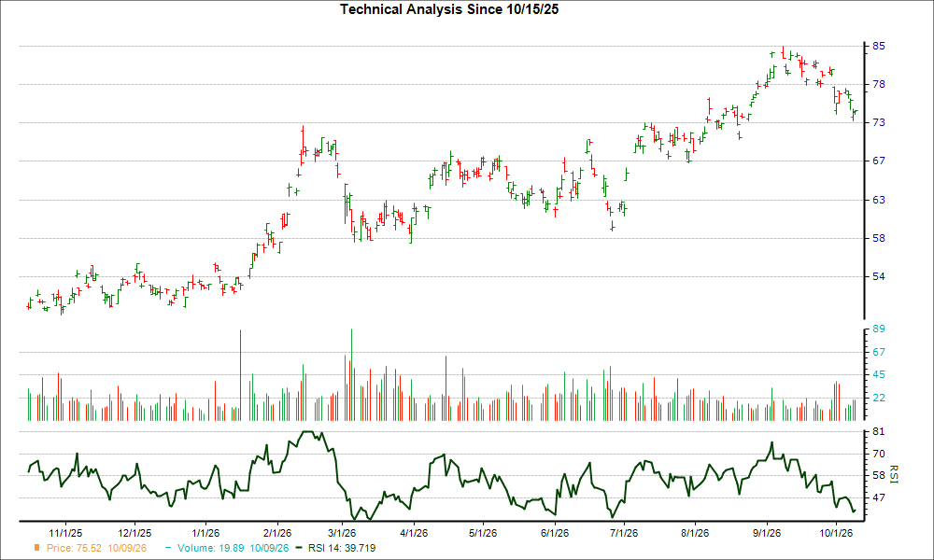Click the 63 price axis label
Screen dimensions: 934x560
[x=879, y=200]
